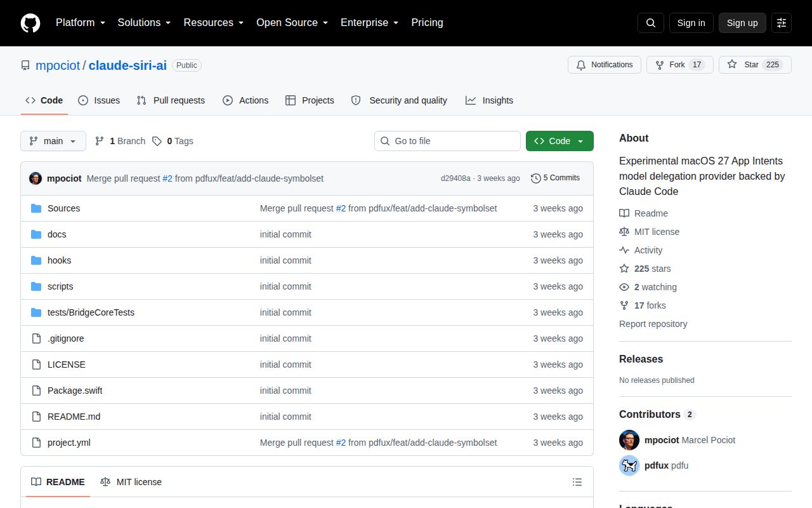
Task: Open the search magnifier icon
Action: (x=651, y=23)
